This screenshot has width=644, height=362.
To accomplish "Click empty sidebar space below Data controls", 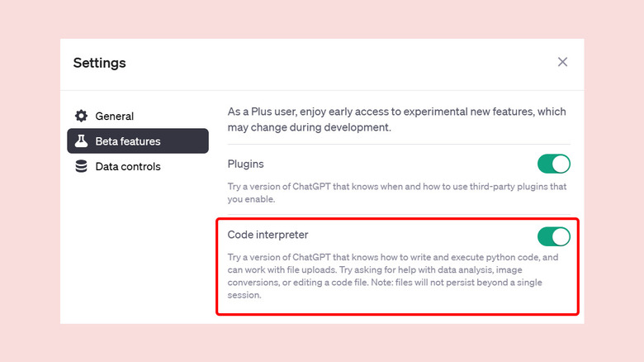I will pos(136,248).
